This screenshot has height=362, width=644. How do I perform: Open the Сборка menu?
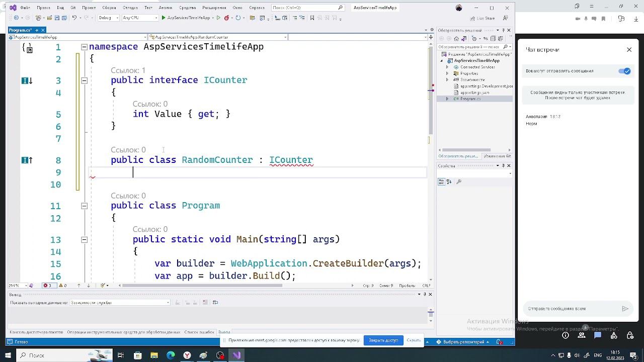coord(109,8)
